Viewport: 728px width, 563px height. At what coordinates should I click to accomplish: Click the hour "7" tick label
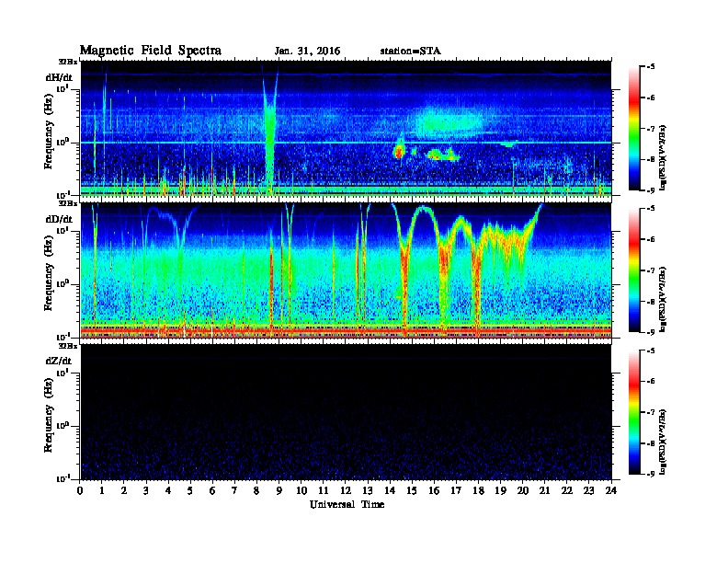pyautogui.click(x=234, y=491)
